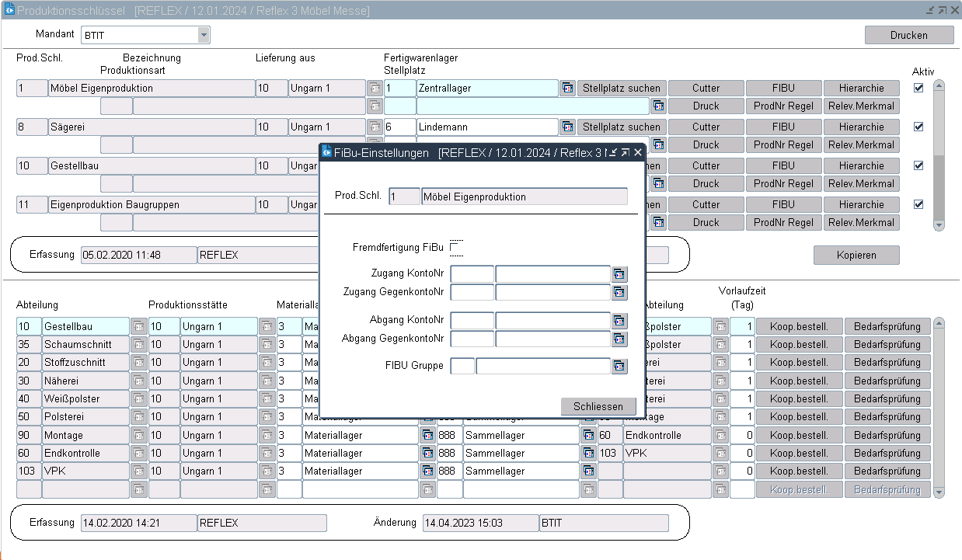962x560 pixels.
Task: Open lookup icon for Zugang KontoNr
Action: pyautogui.click(x=619, y=274)
